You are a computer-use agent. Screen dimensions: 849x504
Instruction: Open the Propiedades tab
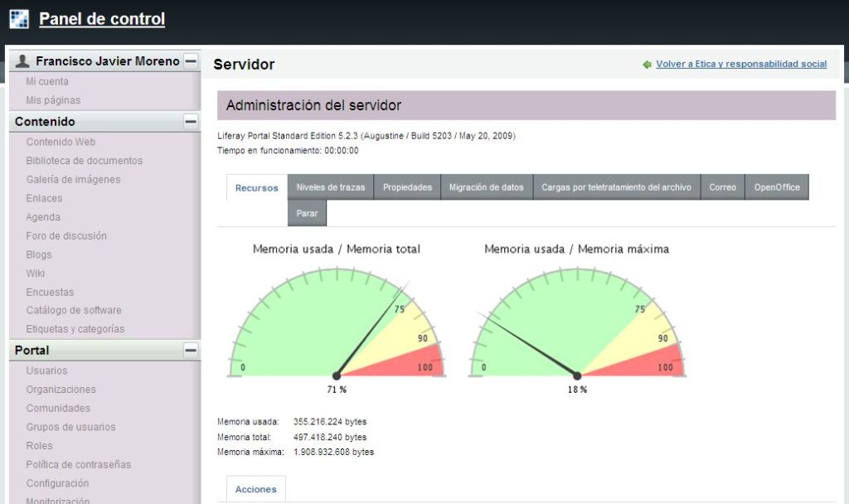pyautogui.click(x=407, y=187)
